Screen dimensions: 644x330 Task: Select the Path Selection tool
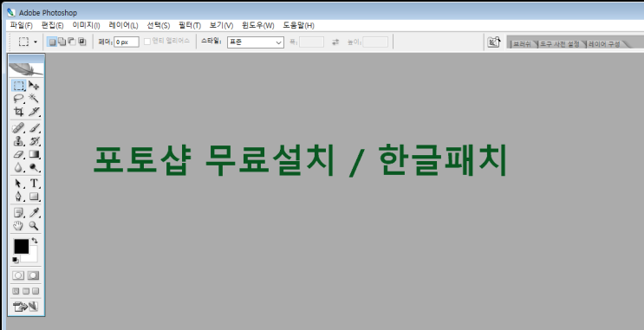pyautogui.click(x=18, y=184)
